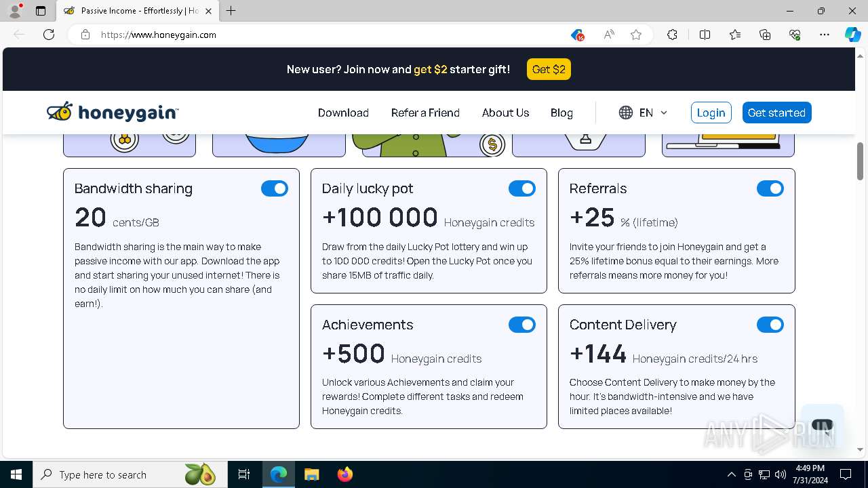The height and width of the screenshot is (488, 868).
Task: Toggle split screen icon
Action: (x=705, y=35)
